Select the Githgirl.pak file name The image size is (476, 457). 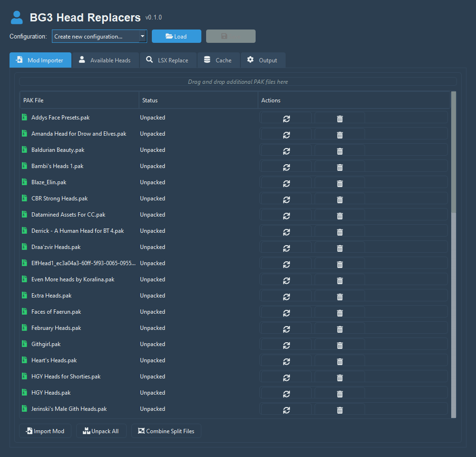click(x=46, y=344)
